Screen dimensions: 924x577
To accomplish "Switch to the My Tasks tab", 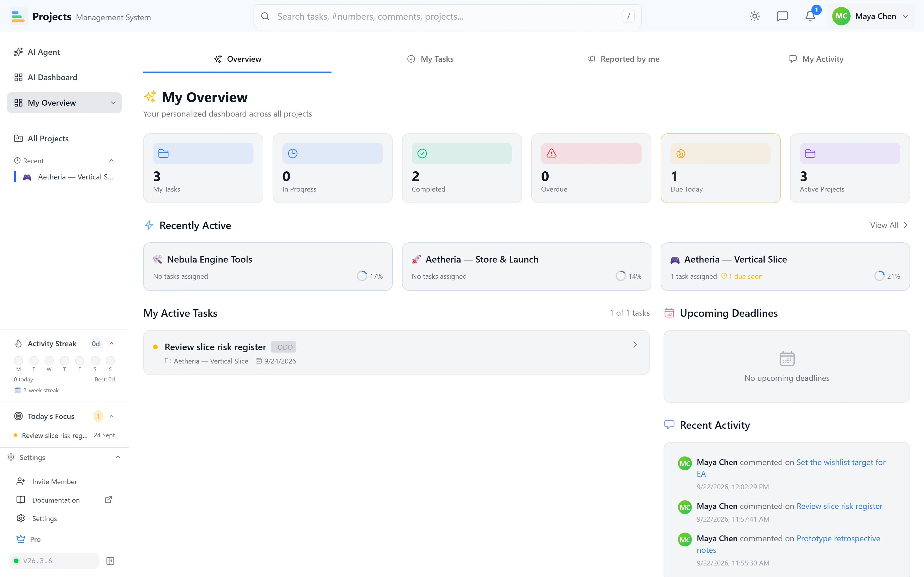I will pyautogui.click(x=430, y=59).
